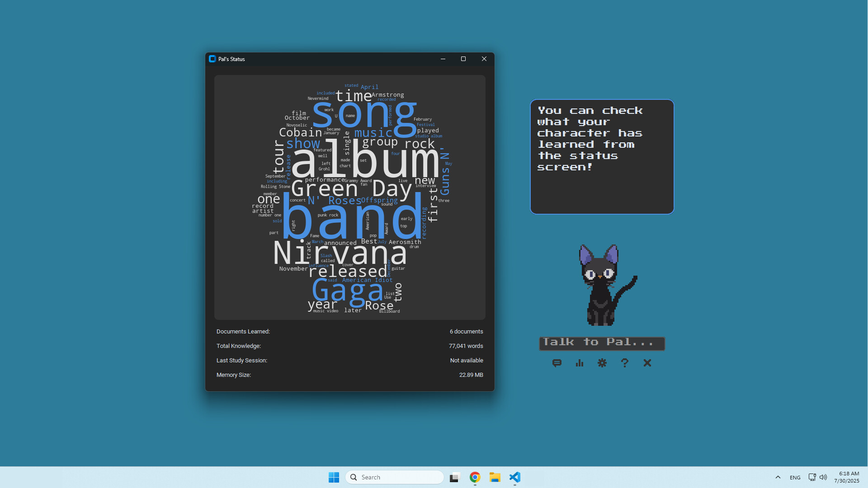Launch Google Chrome from the taskbar
Image resolution: width=868 pixels, height=488 pixels.
475,477
